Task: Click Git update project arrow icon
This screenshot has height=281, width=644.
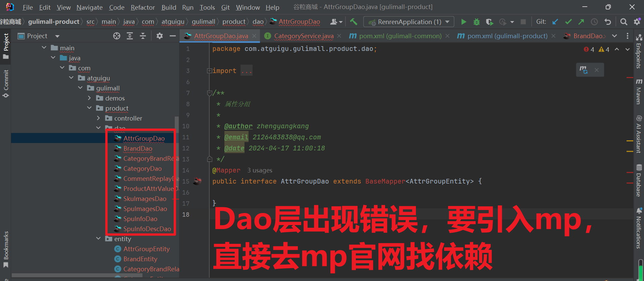Action: point(555,22)
